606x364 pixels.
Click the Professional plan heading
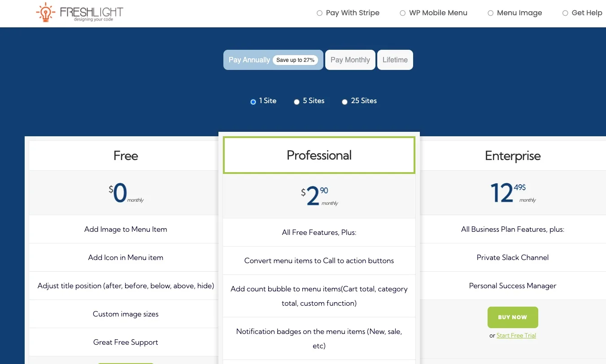[319, 155]
